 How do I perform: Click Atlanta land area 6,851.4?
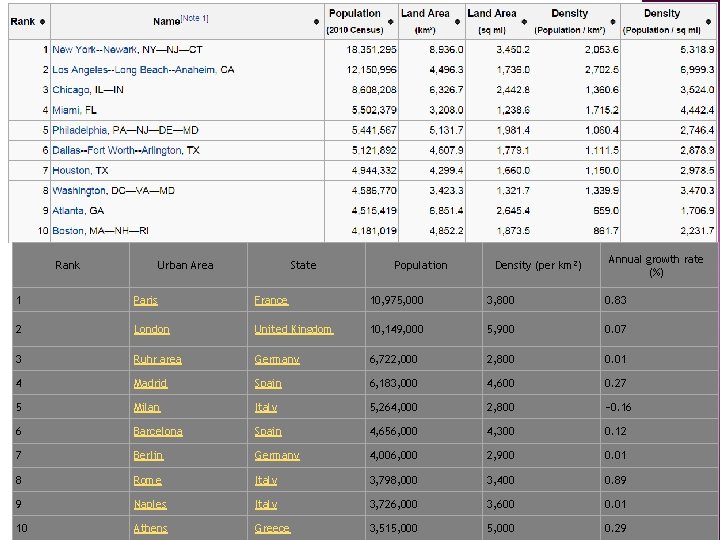tap(446, 211)
